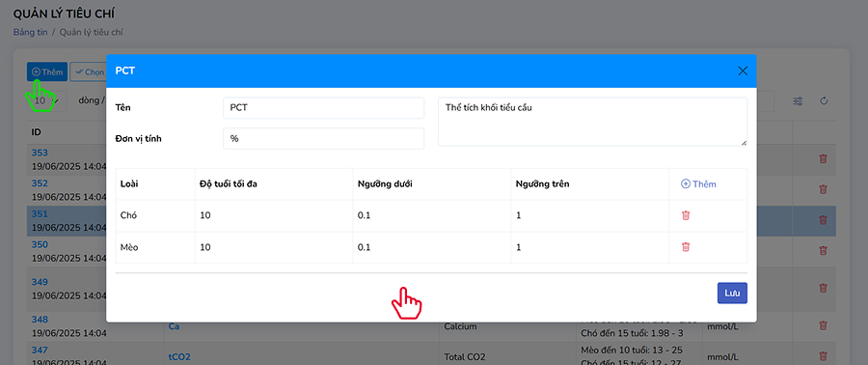Delete record 350 with trash icon

tap(824, 250)
